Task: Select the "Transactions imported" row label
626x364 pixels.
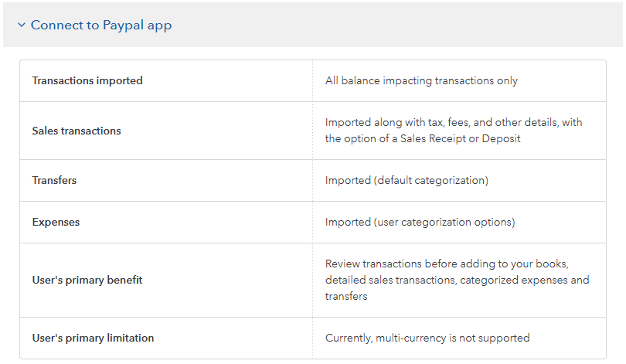Action: [x=87, y=81]
